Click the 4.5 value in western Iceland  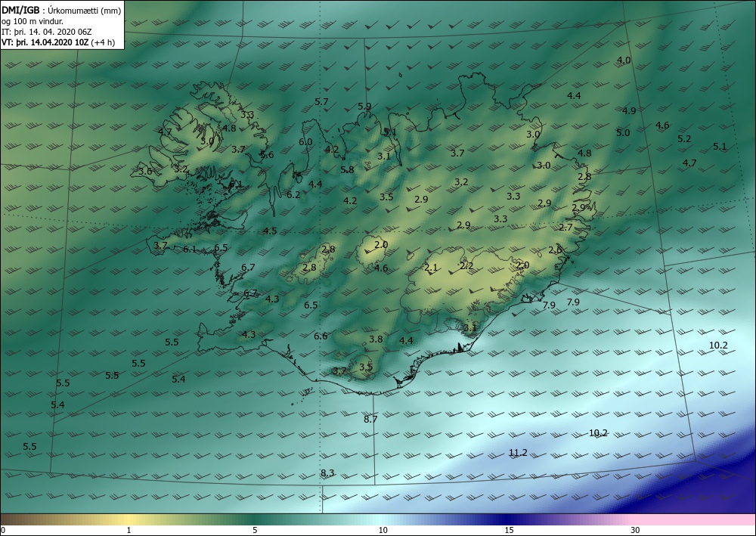click(270, 231)
